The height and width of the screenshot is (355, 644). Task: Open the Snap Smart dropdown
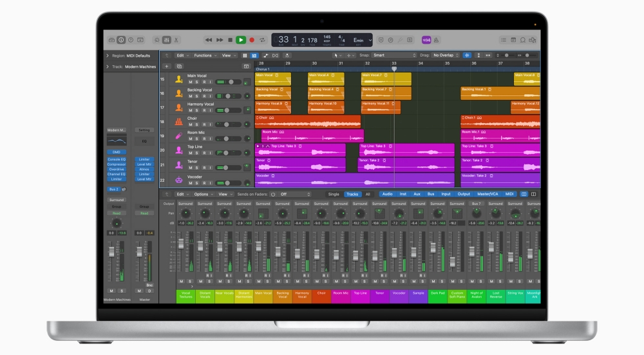pyautogui.click(x=394, y=55)
